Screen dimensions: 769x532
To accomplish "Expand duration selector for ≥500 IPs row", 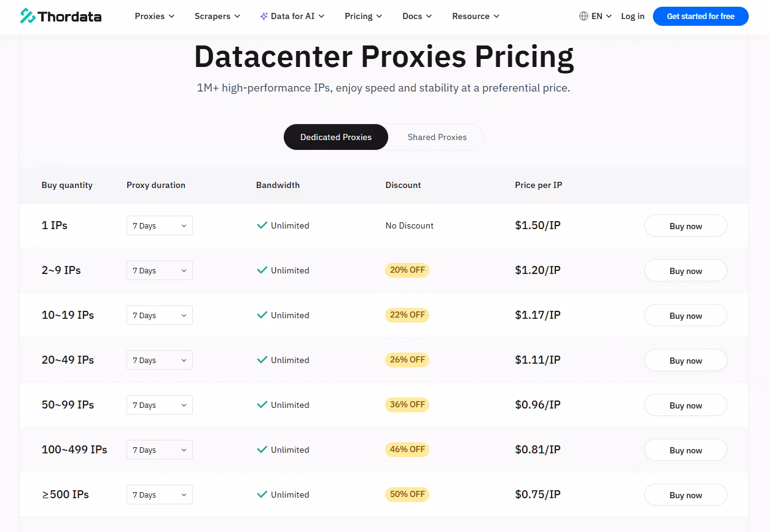I will point(160,495).
